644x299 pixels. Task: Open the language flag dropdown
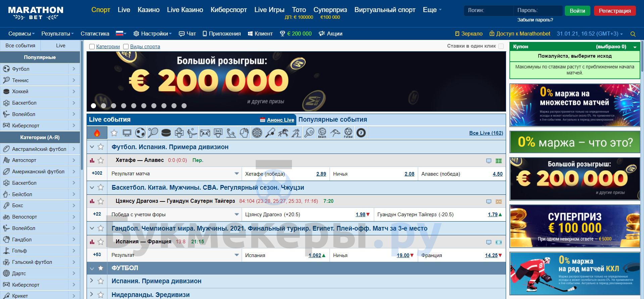tap(121, 34)
